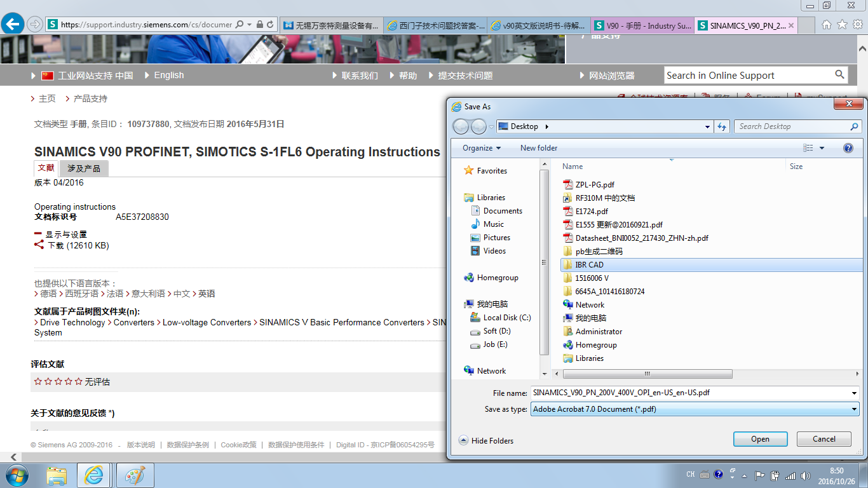Open the Action Center flag icon
Screen dimensions: 868x488
click(x=759, y=475)
